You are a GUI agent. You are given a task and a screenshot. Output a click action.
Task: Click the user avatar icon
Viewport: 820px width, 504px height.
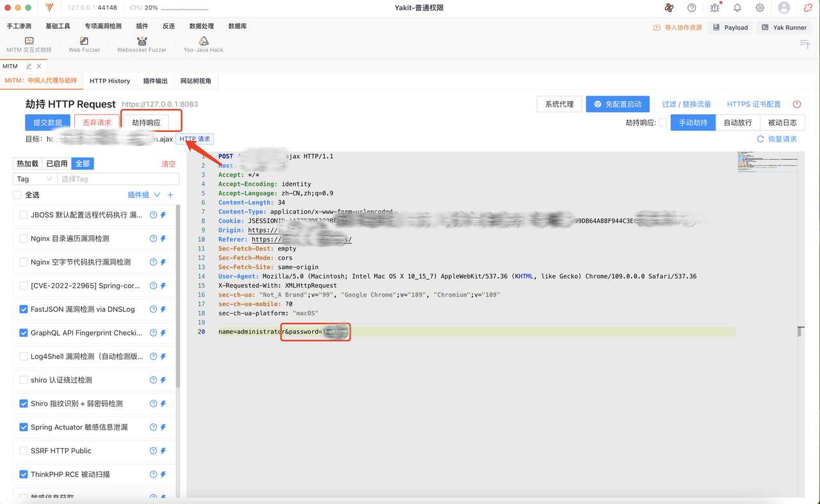click(x=784, y=8)
